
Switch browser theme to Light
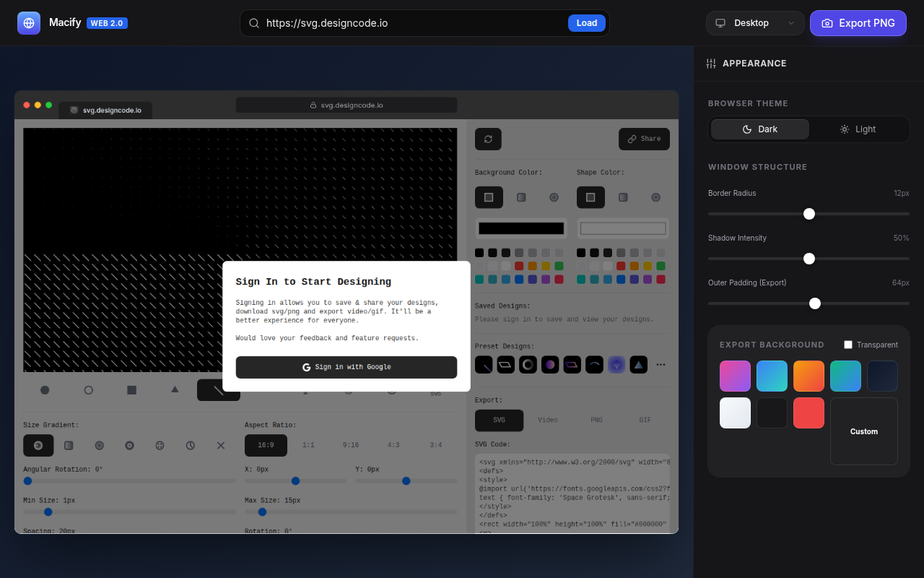point(858,129)
